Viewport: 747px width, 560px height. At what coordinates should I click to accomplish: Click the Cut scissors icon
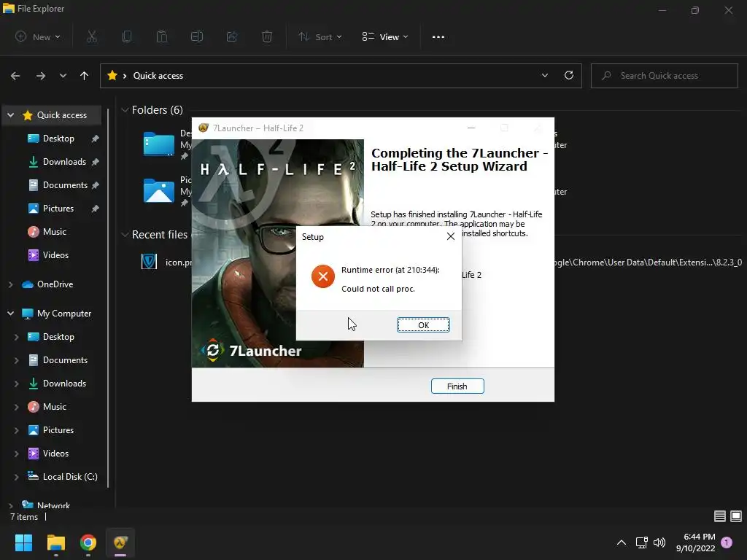click(92, 36)
